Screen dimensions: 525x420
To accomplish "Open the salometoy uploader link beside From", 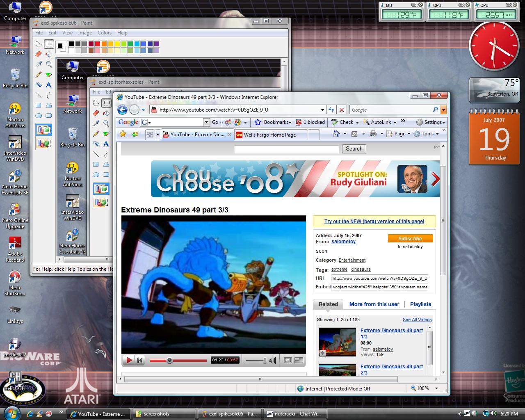I will (x=343, y=242).
